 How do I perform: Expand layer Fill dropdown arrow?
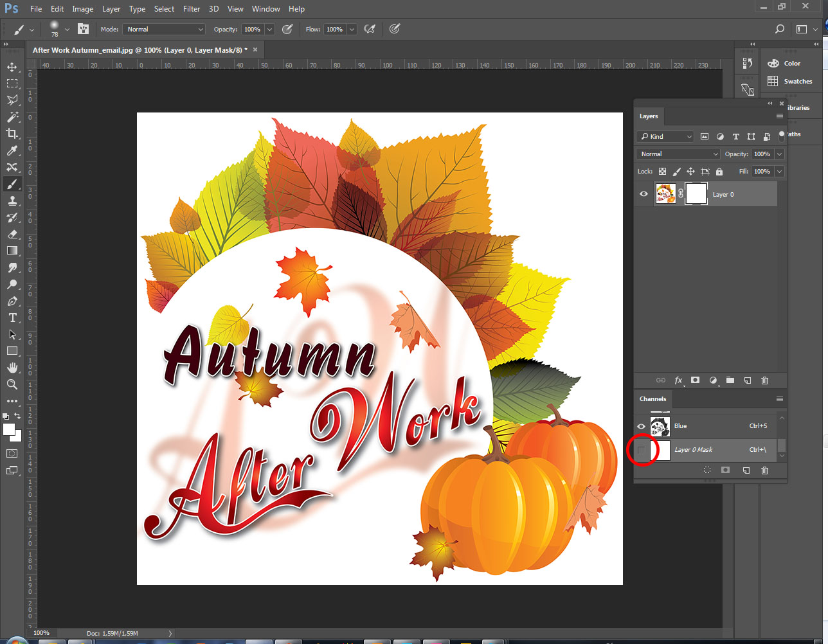point(779,172)
